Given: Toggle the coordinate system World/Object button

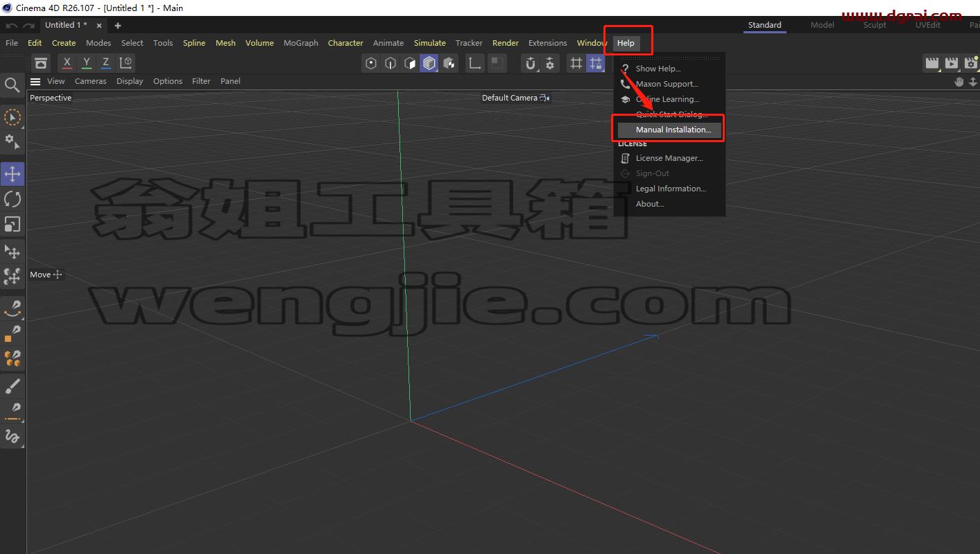Looking at the screenshot, I should [x=126, y=63].
